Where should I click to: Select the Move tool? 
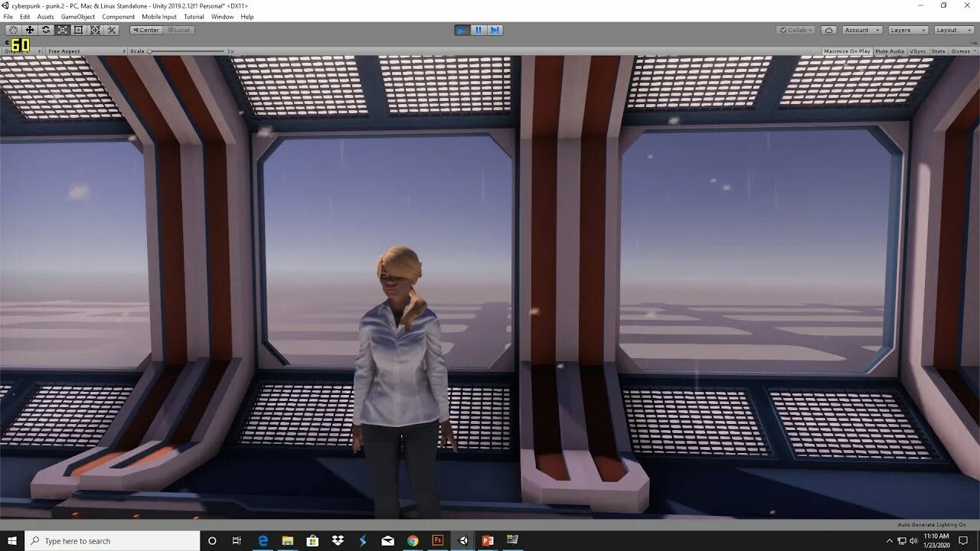(x=29, y=30)
